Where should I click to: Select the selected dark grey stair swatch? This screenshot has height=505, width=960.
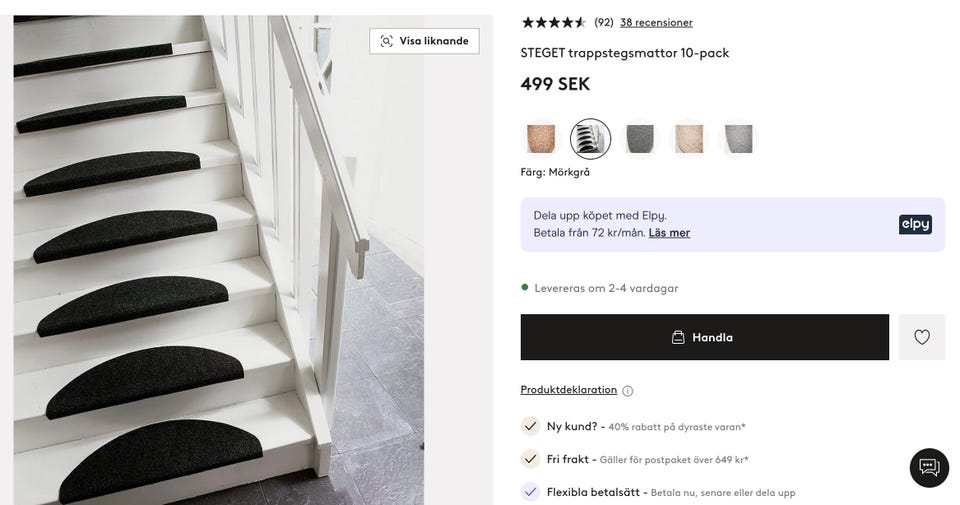point(590,139)
